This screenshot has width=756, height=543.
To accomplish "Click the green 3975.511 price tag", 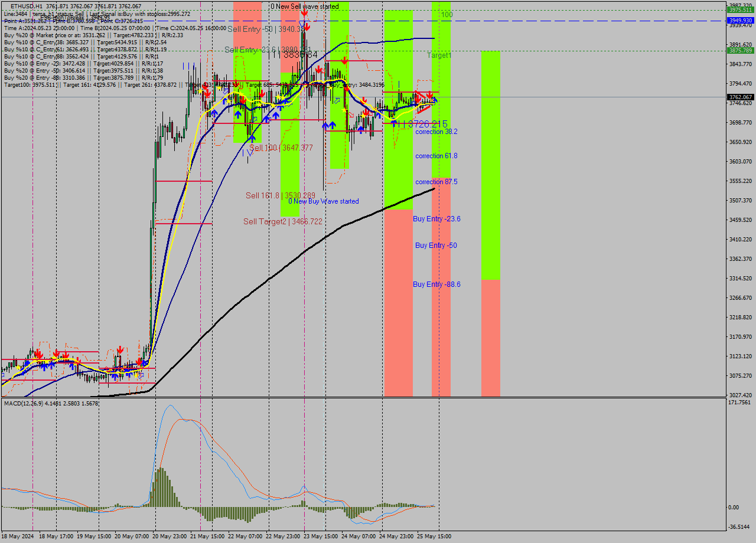I will click(740, 10).
